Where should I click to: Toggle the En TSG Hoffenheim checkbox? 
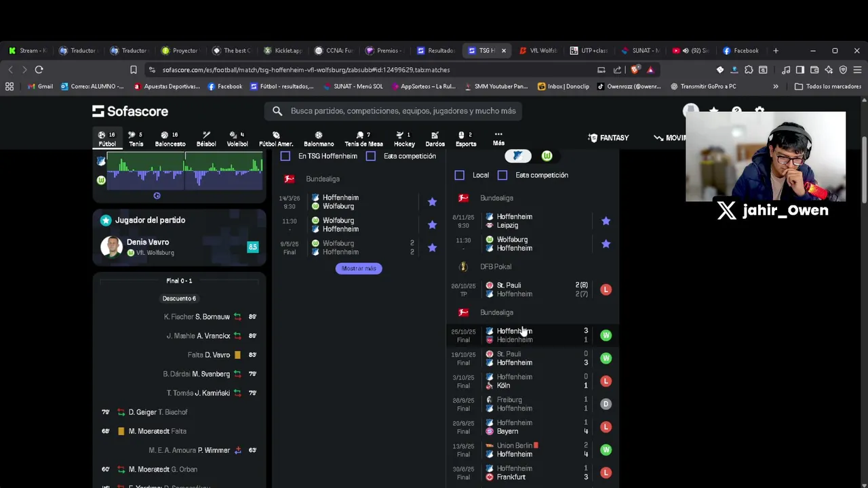[285, 156]
